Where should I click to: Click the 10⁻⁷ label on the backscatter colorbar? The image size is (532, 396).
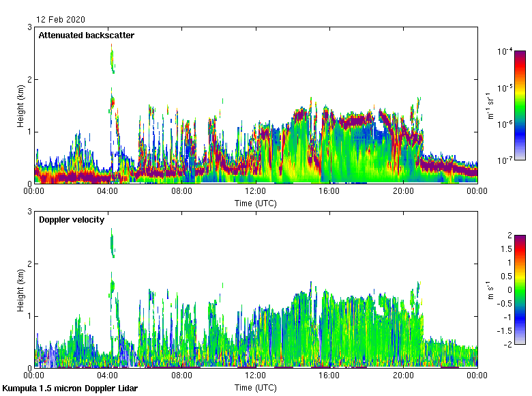[505, 160]
